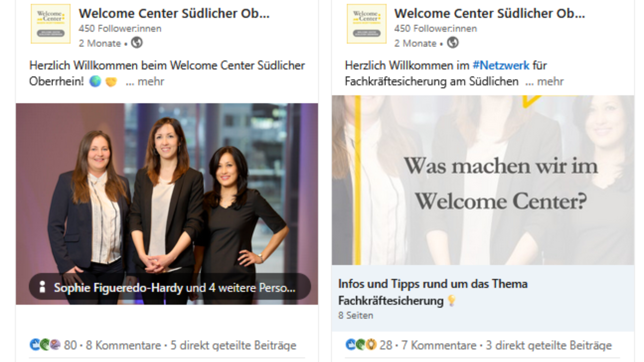Screen dimensions: 644x362
Task: Click the globe visibility icon on left post
Action: (x=137, y=43)
